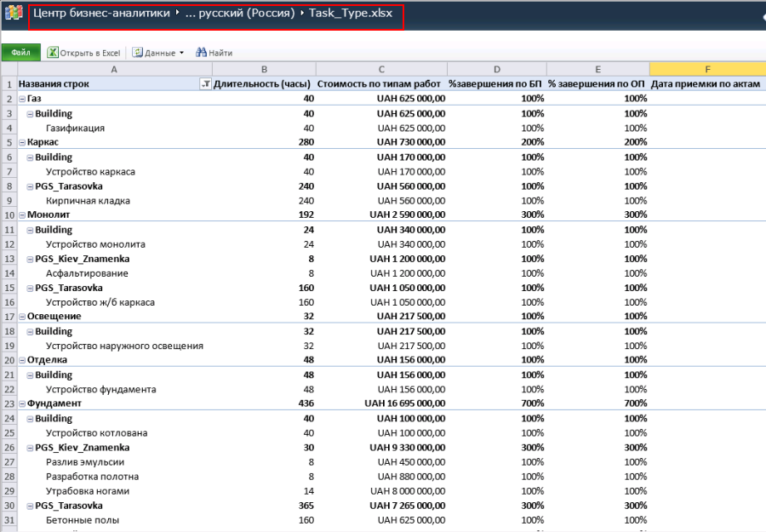Click the Данные refresh icon
This screenshot has width=766, height=532.
click(x=138, y=52)
